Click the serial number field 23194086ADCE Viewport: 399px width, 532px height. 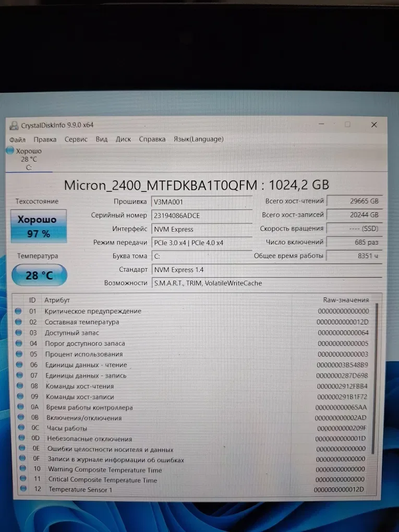pos(201,215)
